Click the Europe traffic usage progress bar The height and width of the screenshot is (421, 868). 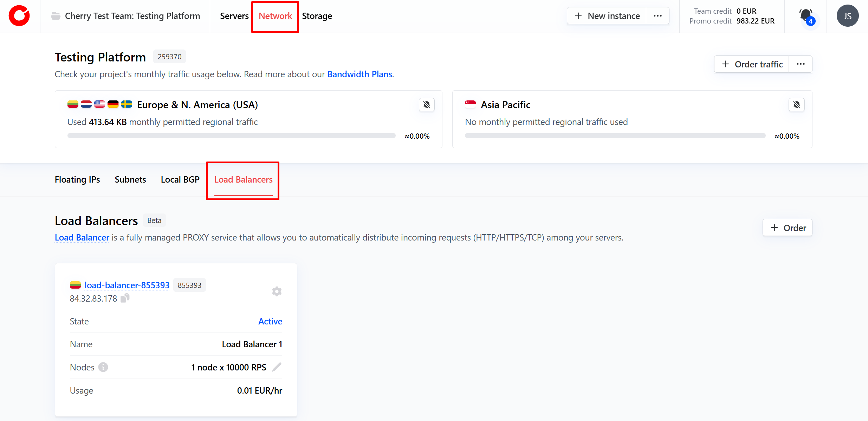pos(231,136)
